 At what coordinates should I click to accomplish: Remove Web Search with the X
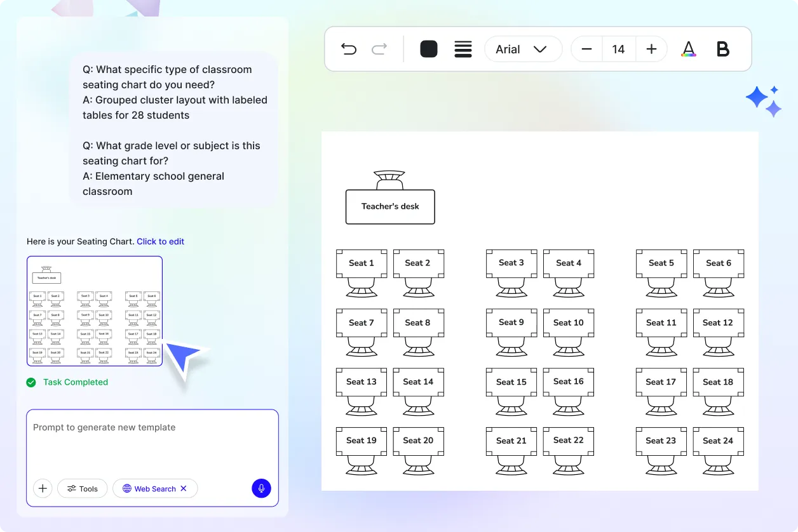point(184,488)
